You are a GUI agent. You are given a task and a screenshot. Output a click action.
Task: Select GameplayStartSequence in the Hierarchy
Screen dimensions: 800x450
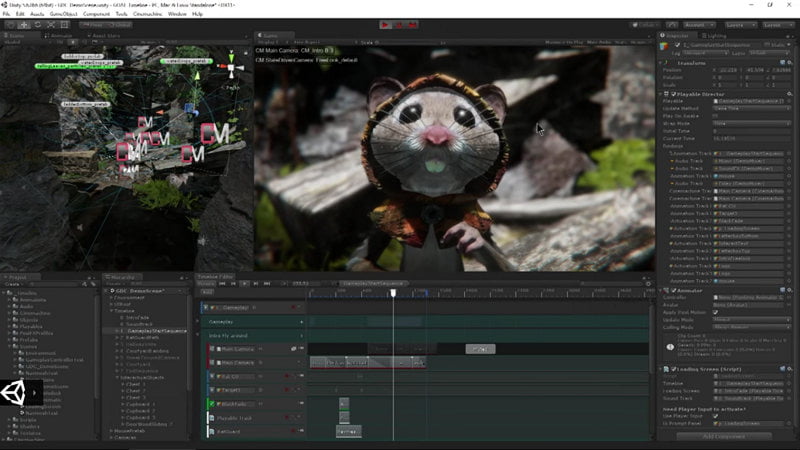tap(158, 330)
